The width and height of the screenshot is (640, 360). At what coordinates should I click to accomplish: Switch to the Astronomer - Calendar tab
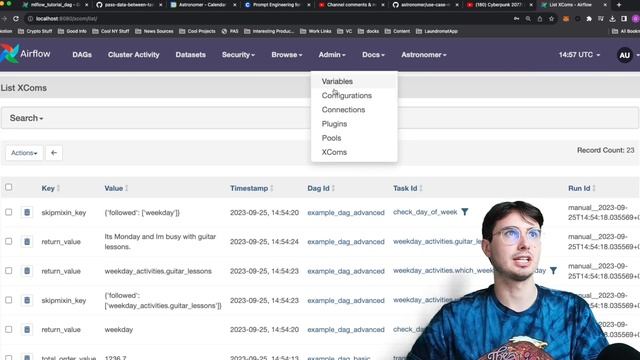(202, 5)
